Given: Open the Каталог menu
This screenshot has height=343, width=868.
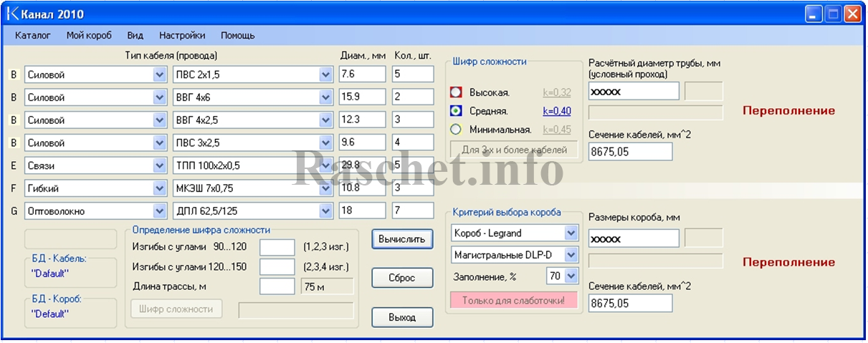Looking at the screenshot, I should [32, 35].
